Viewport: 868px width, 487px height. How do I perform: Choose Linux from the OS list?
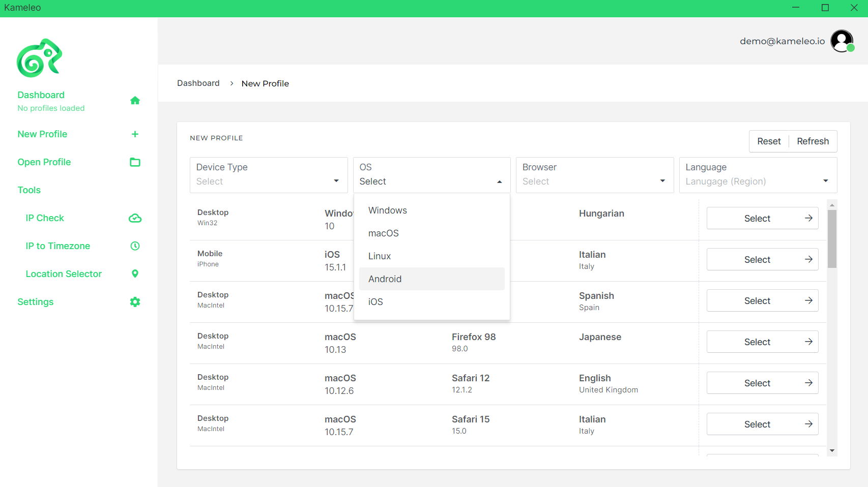(432, 256)
